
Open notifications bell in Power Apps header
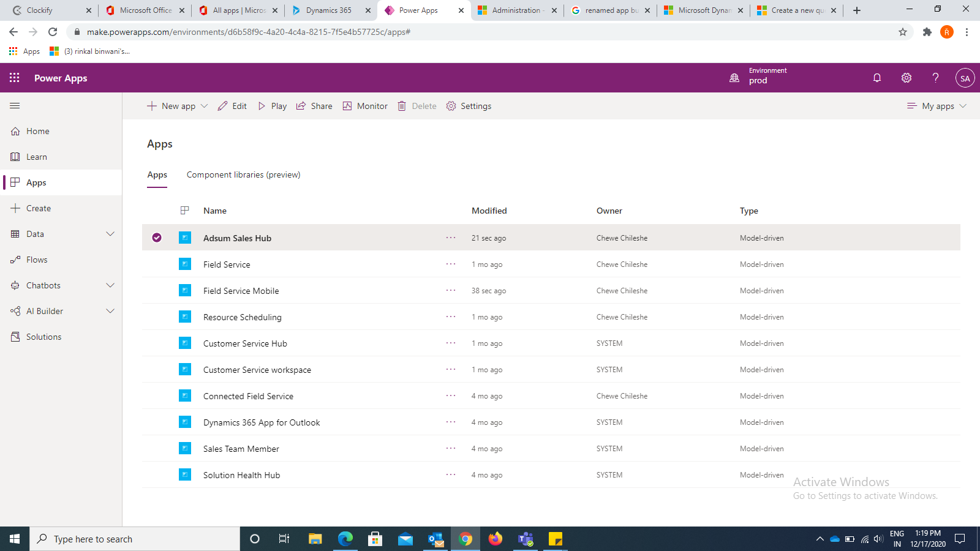tap(877, 78)
